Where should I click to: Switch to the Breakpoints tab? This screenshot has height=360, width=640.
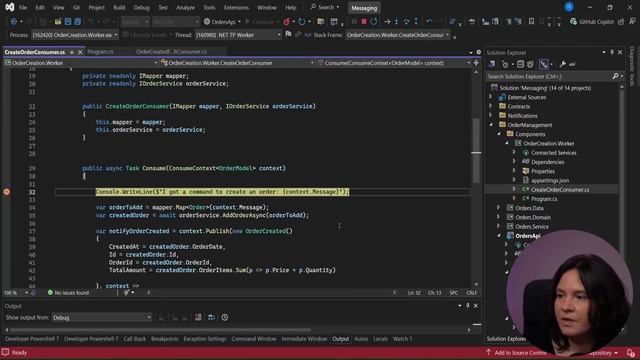(164, 339)
